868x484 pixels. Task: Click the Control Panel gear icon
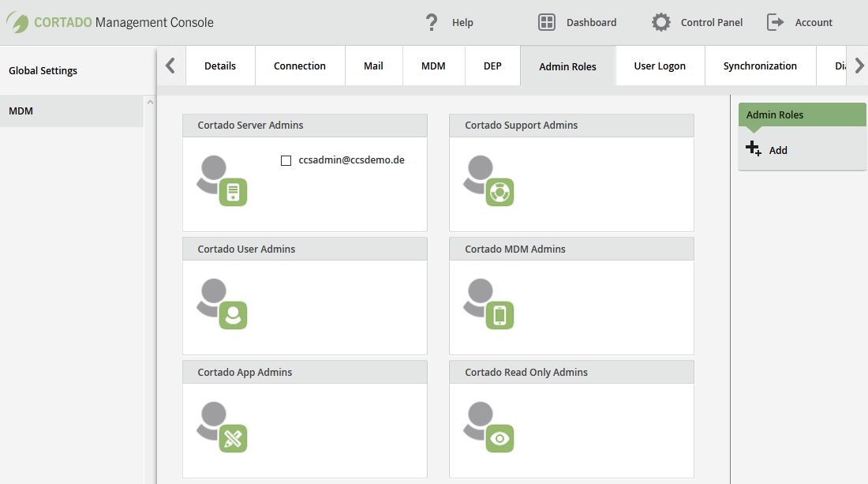click(660, 22)
